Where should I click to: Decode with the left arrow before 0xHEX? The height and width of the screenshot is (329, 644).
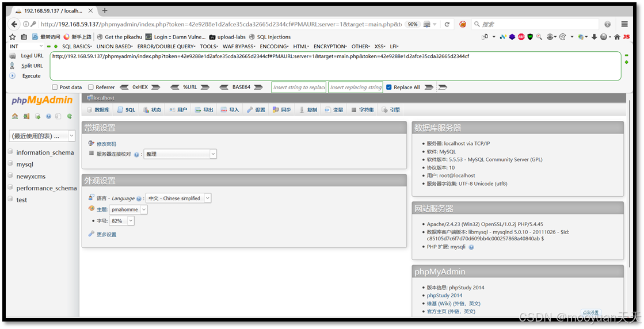pos(124,87)
